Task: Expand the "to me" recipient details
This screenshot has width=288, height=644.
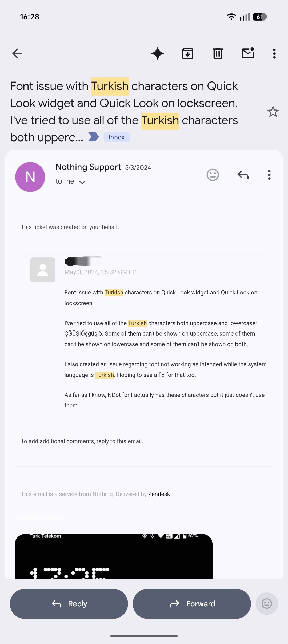Action: [x=82, y=182]
